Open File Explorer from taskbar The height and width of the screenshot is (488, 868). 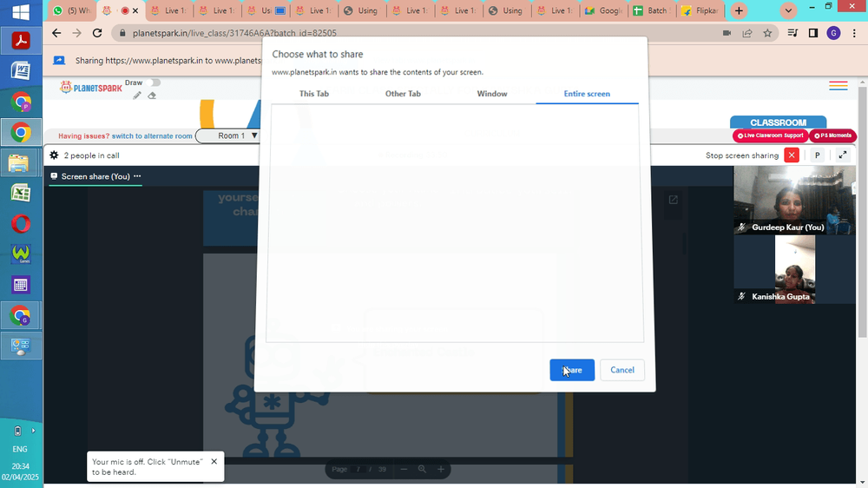tap(21, 163)
